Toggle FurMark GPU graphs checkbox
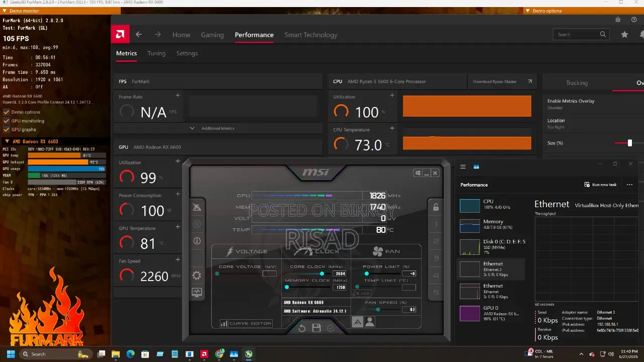Screen dimensions: 644x362 (7, 129)
